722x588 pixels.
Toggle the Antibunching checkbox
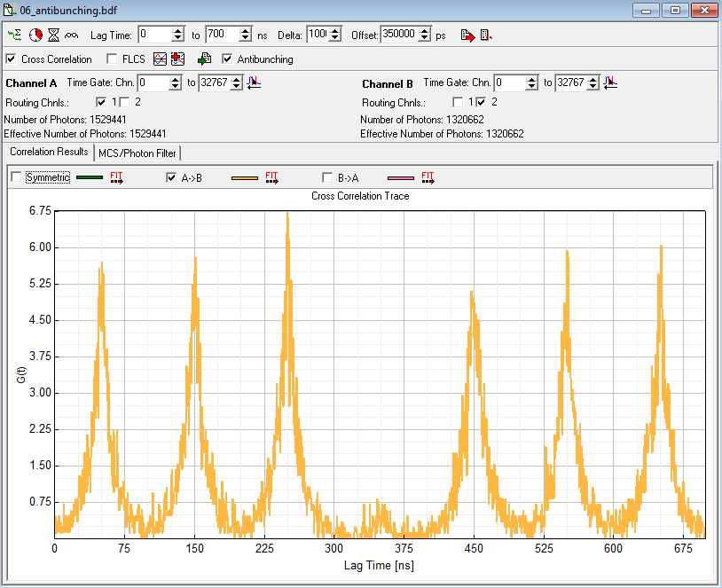tap(227, 59)
